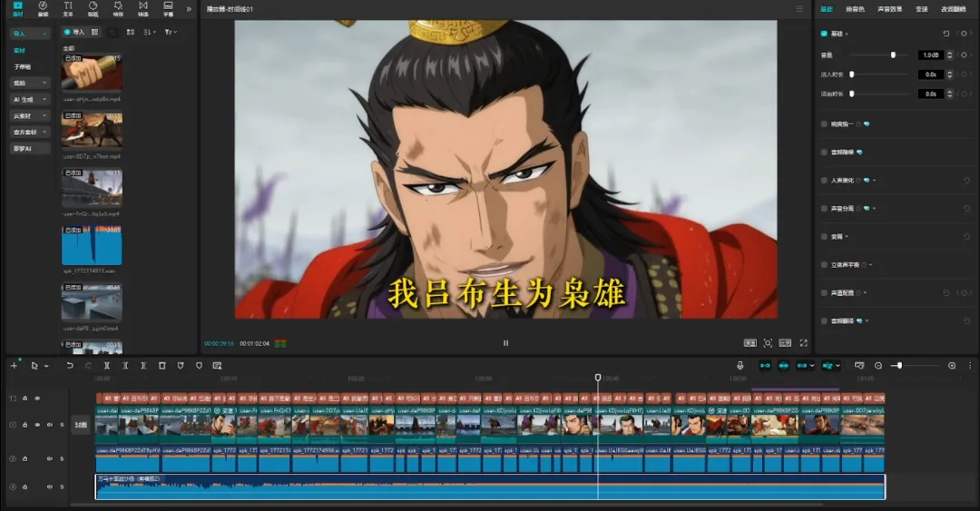Screen dimensions: 980x511
Task: Add keyframe diamond for volume row
Action: coord(965,55)
